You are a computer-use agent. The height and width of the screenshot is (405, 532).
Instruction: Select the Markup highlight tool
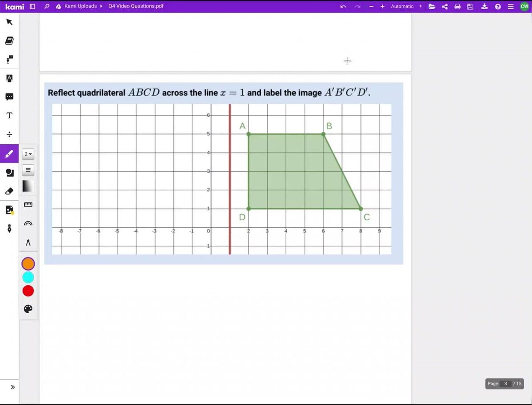click(x=9, y=78)
